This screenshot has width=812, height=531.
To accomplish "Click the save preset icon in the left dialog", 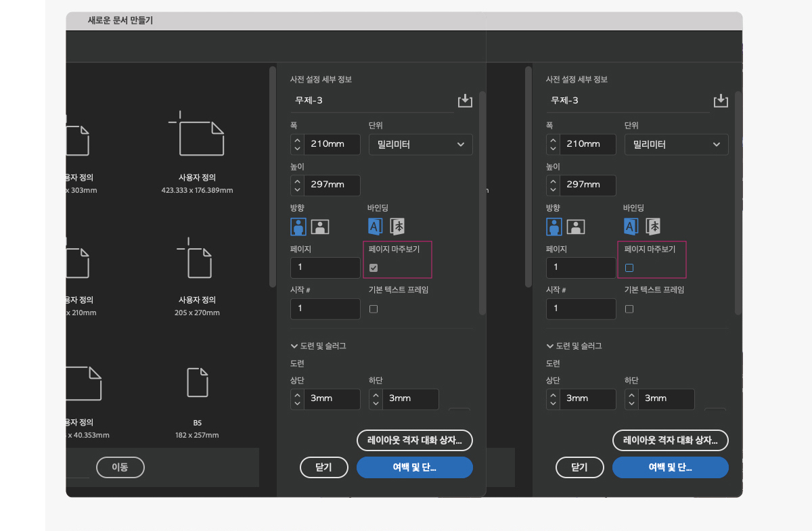I will 465,101.
